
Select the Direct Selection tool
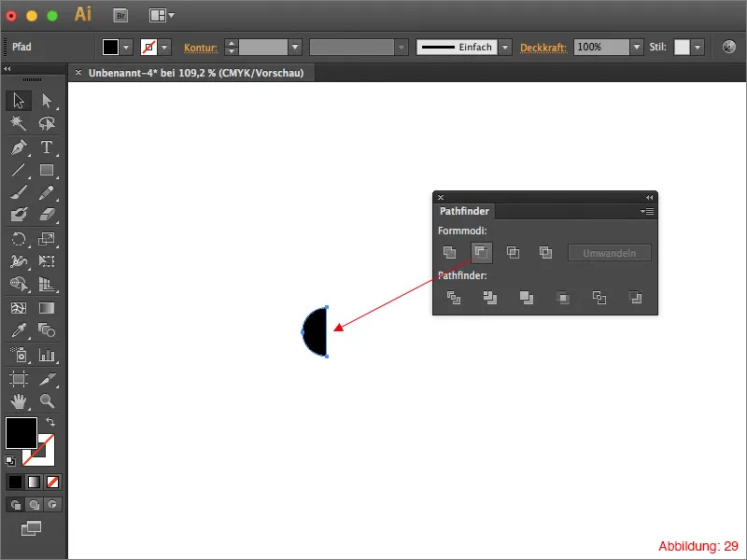[x=46, y=101]
